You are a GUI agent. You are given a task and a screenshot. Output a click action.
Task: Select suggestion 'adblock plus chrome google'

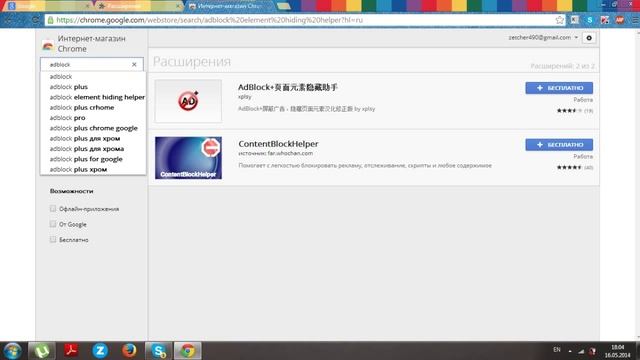click(93, 128)
